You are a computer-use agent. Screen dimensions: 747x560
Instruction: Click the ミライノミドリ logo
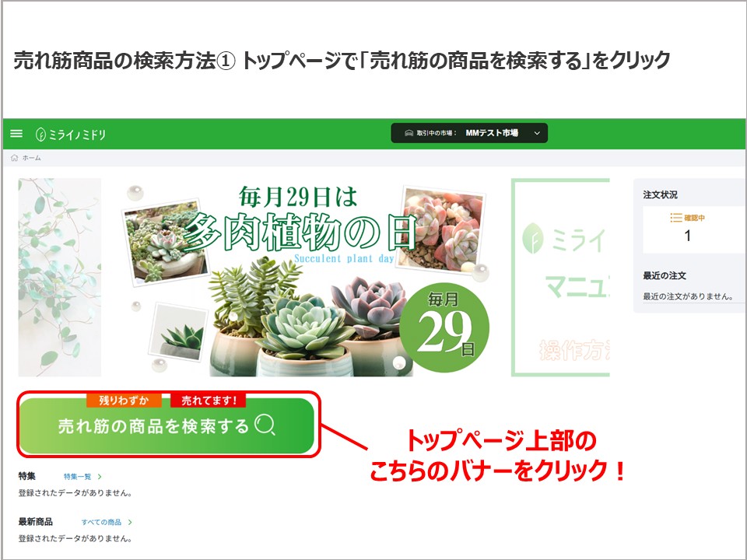pyautogui.click(x=71, y=135)
